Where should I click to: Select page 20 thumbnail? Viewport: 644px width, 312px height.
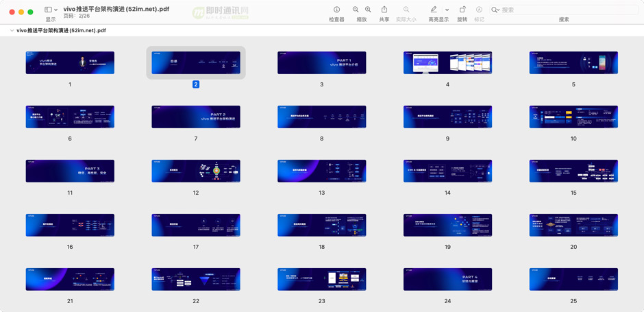tap(573, 226)
